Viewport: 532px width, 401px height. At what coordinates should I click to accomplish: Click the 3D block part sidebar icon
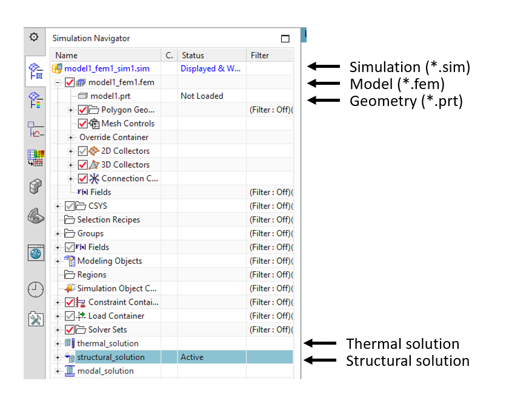point(36,186)
